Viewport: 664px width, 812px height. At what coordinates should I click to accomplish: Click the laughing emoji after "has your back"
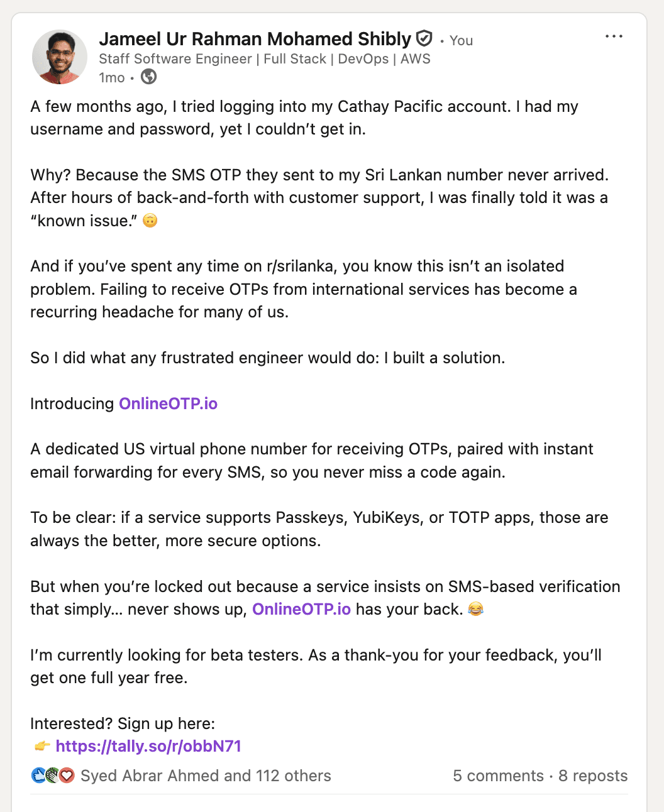point(476,609)
